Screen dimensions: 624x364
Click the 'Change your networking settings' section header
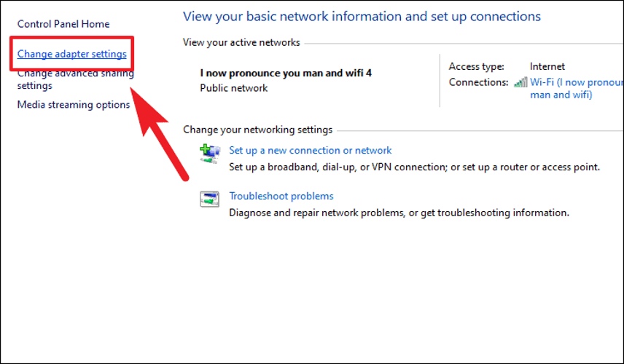(x=258, y=130)
